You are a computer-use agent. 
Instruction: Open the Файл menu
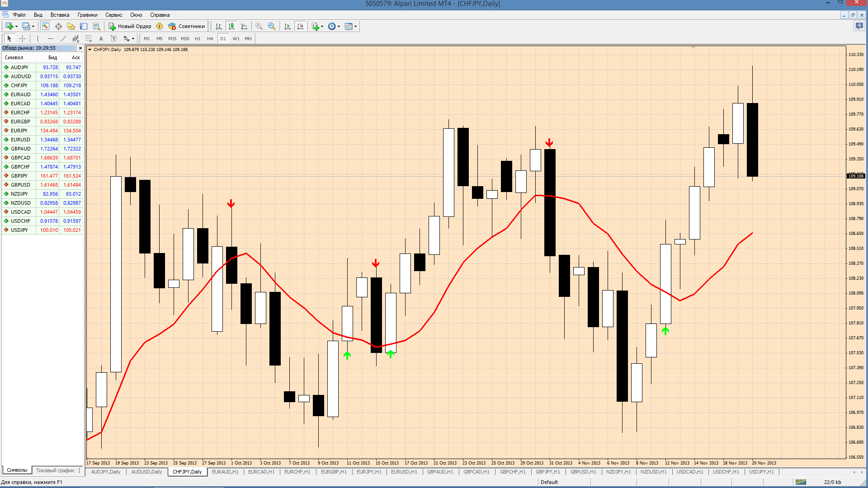click(19, 15)
